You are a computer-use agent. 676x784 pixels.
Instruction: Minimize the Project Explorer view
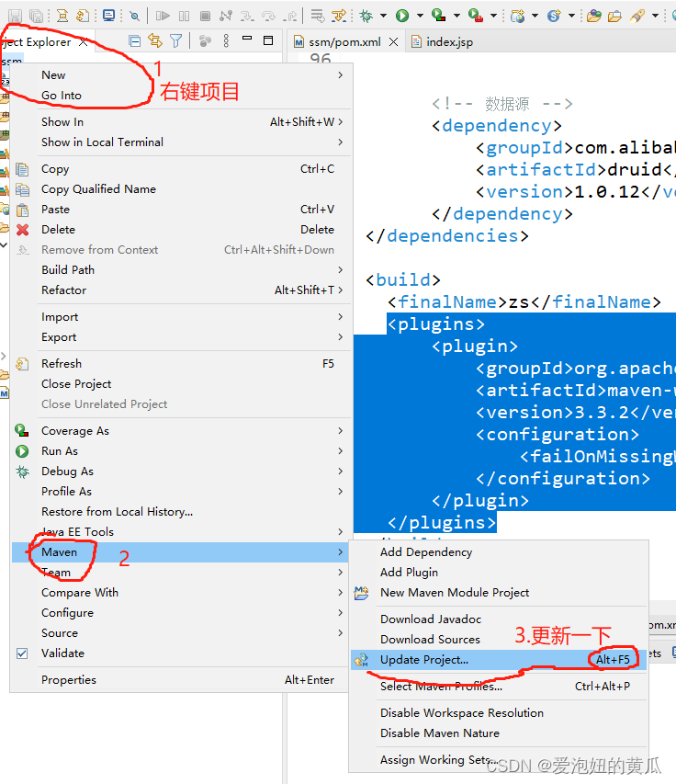[247, 38]
